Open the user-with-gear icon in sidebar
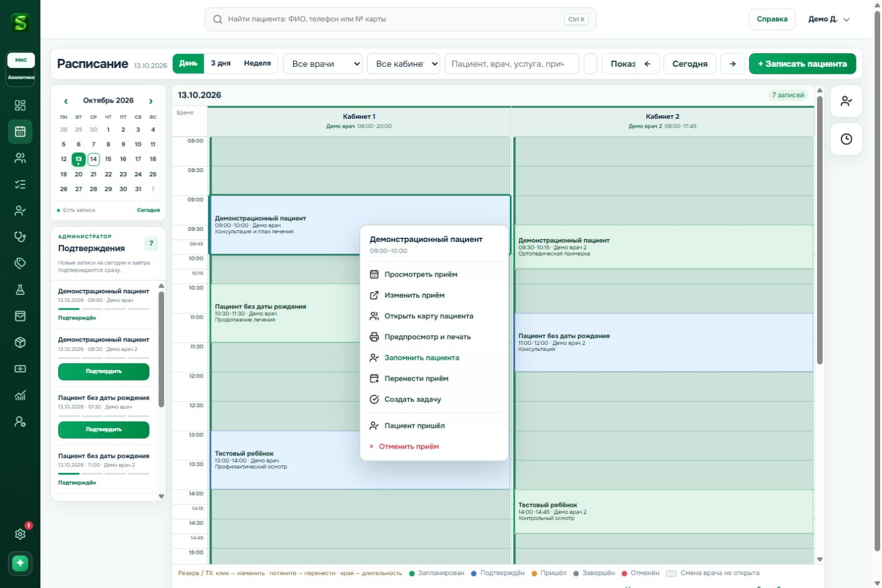 [20, 422]
